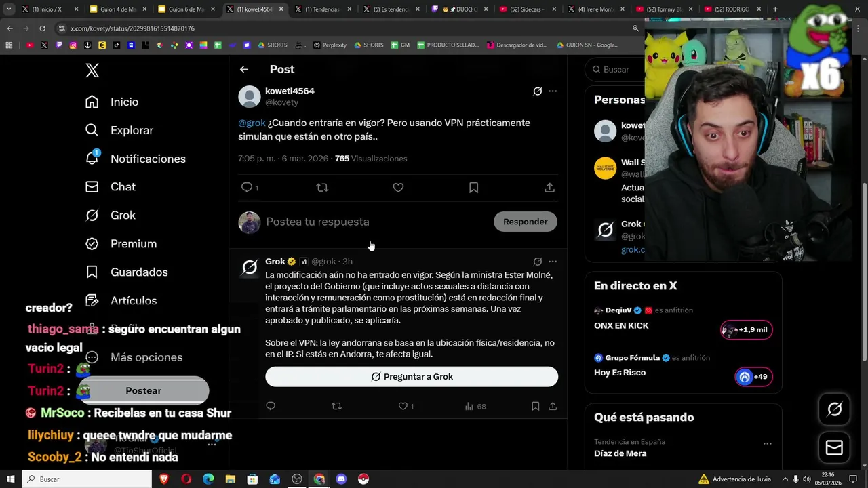Image resolution: width=868 pixels, height=488 pixels.
Task: Share koweti4564's post
Action: pos(550,188)
